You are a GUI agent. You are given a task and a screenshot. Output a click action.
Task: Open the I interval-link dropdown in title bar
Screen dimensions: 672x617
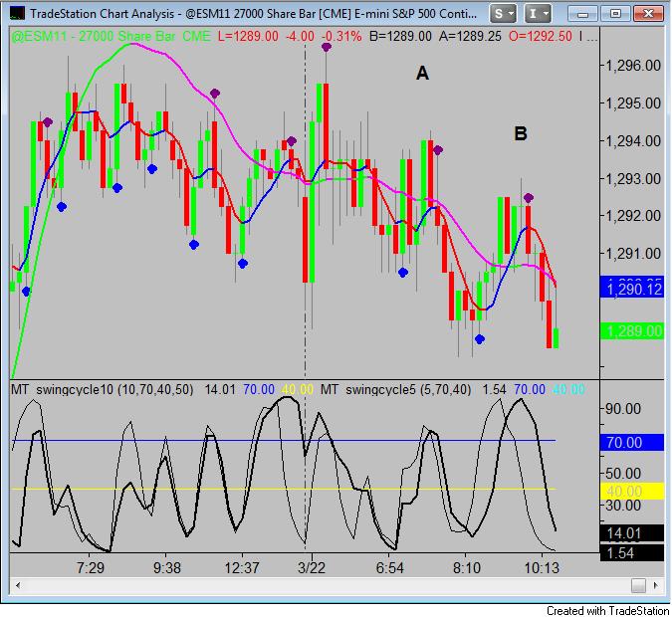click(538, 14)
